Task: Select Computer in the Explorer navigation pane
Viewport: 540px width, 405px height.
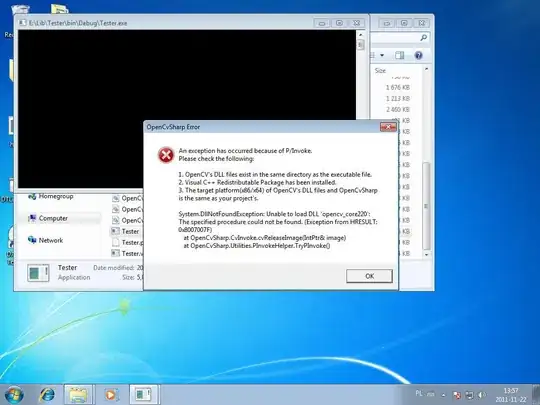Action: point(48,218)
